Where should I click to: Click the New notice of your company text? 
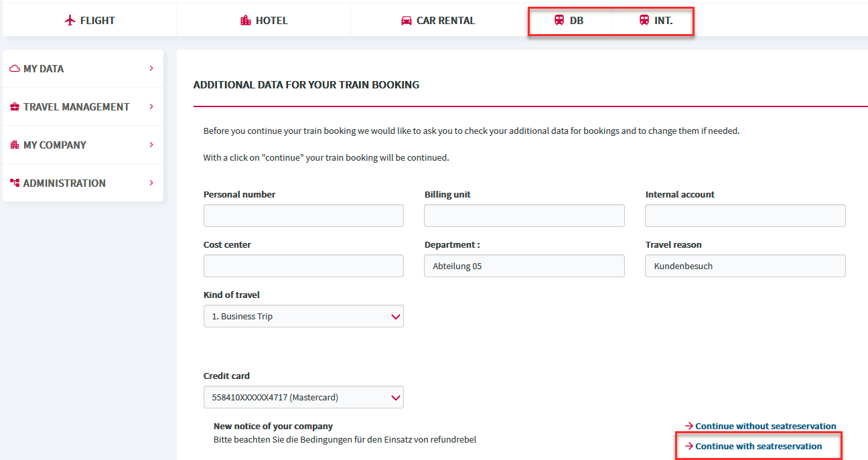[x=273, y=426]
